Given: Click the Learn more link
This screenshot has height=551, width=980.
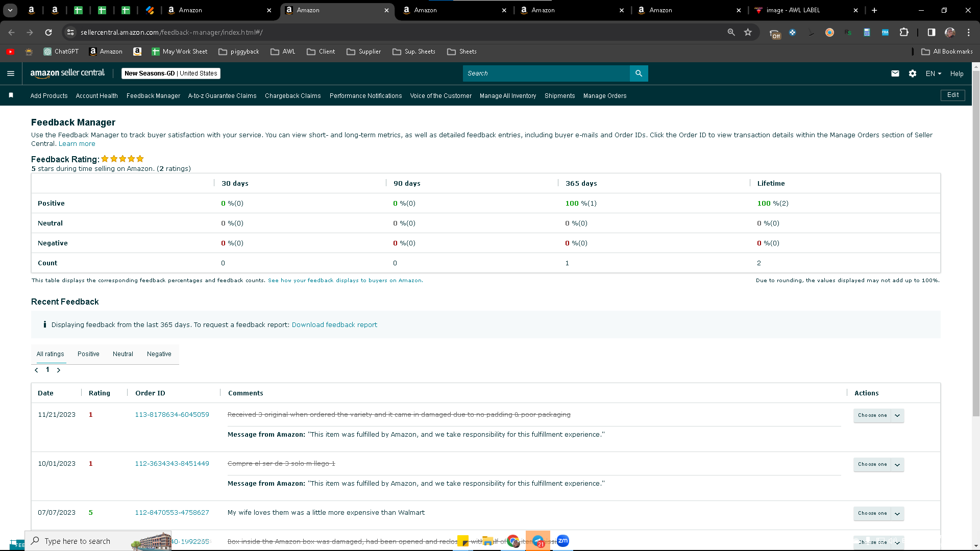Looking at the screenshot, I should click(77, 144).
